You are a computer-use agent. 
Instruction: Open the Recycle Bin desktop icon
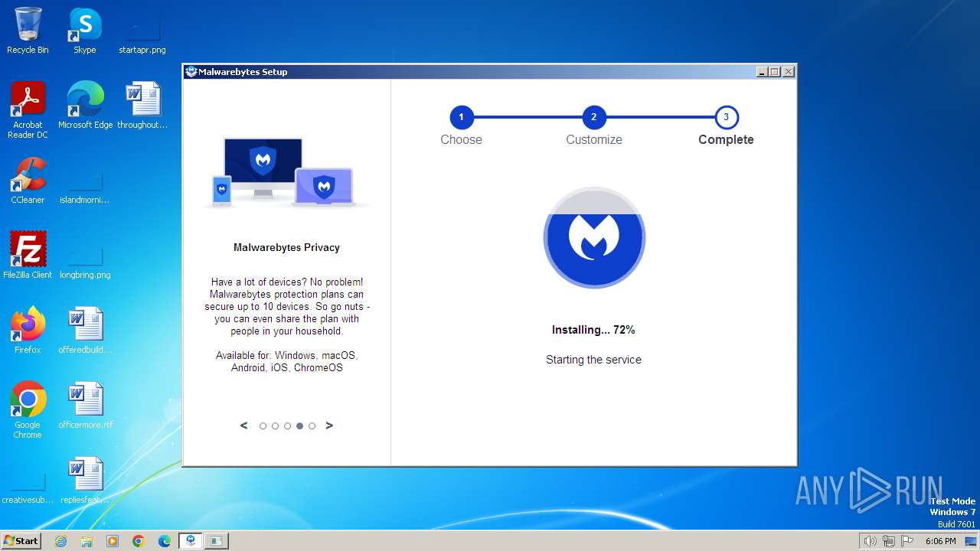(x=28, y=31)
